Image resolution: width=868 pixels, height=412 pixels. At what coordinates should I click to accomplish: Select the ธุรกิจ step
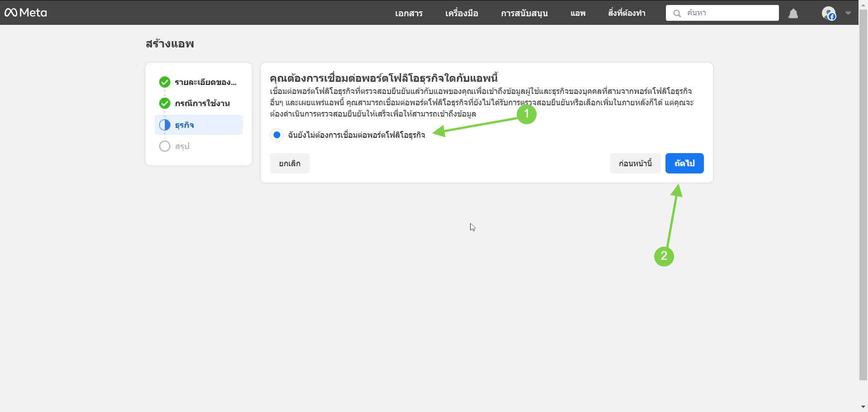coord(198,125)
